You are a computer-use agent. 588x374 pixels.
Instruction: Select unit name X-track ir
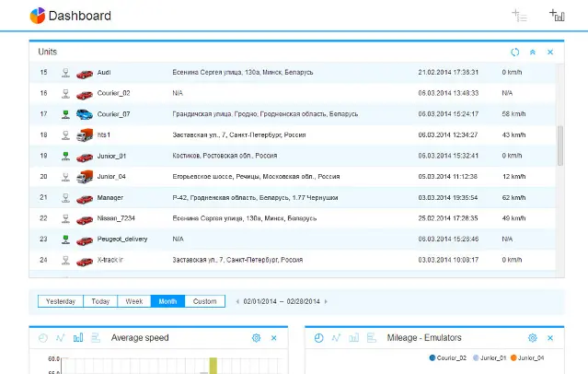point(110,260)
